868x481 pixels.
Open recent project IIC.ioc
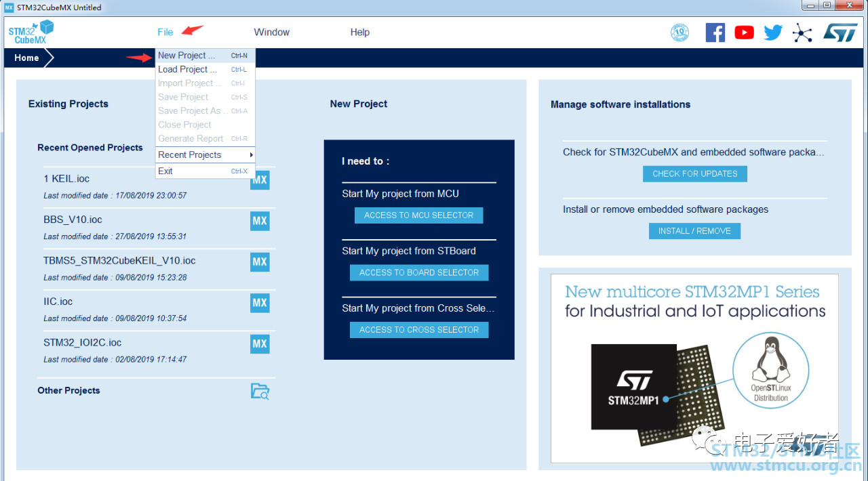[58, 301]
